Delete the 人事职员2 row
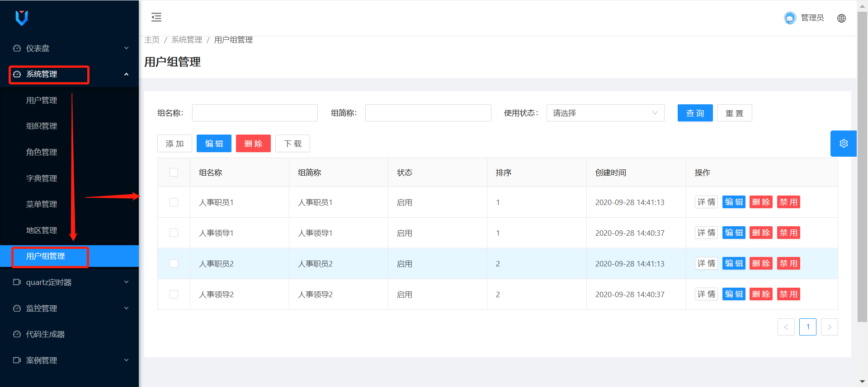 tap(761, 263)
